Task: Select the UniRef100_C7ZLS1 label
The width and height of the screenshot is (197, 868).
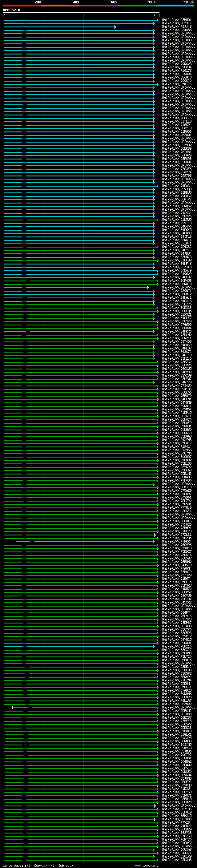Action: coord(176,535)
